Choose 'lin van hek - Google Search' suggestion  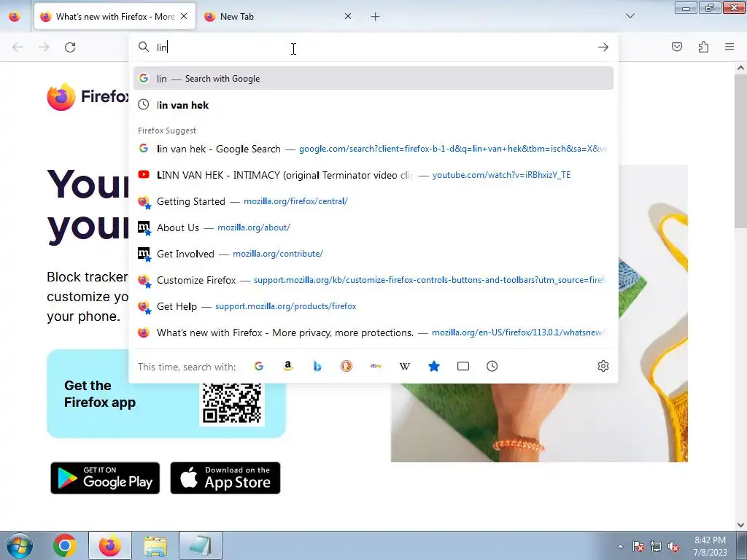(x=373, y=149)
